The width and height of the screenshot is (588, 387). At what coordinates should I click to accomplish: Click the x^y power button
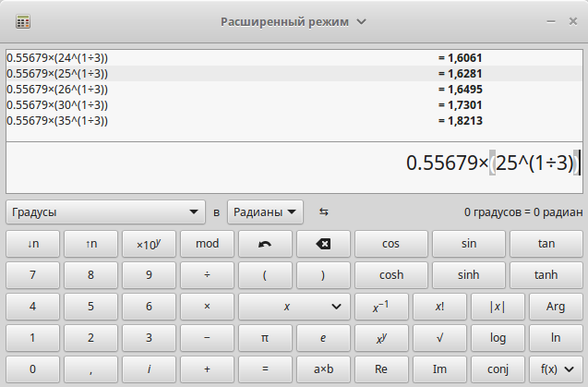point(381,338)
